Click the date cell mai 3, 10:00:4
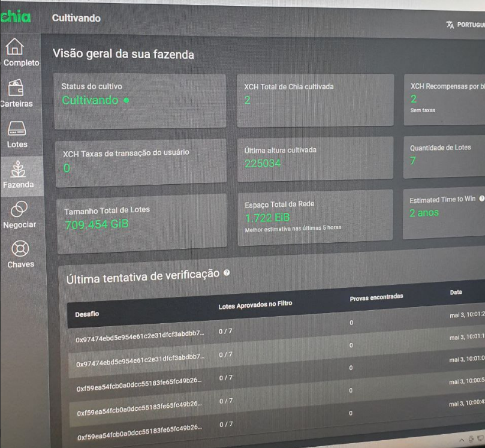Image resolution: width=485 pixels, height=448 pixels. [466, 403]
